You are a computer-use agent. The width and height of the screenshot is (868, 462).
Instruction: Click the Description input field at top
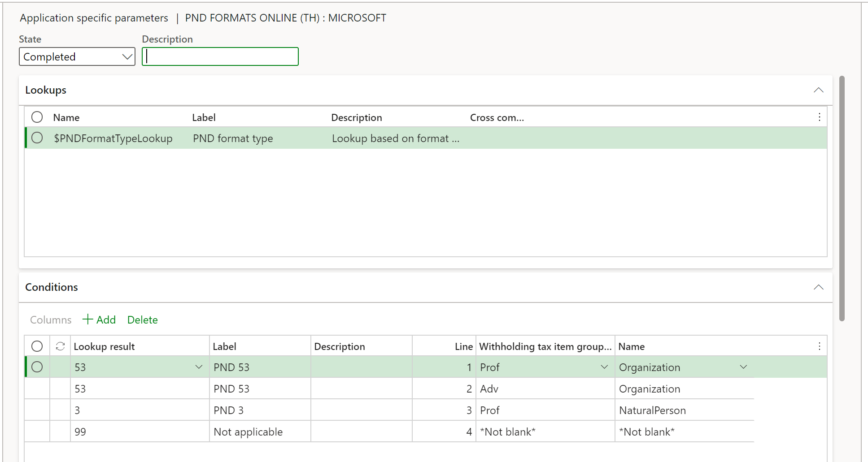pos(220,56)
